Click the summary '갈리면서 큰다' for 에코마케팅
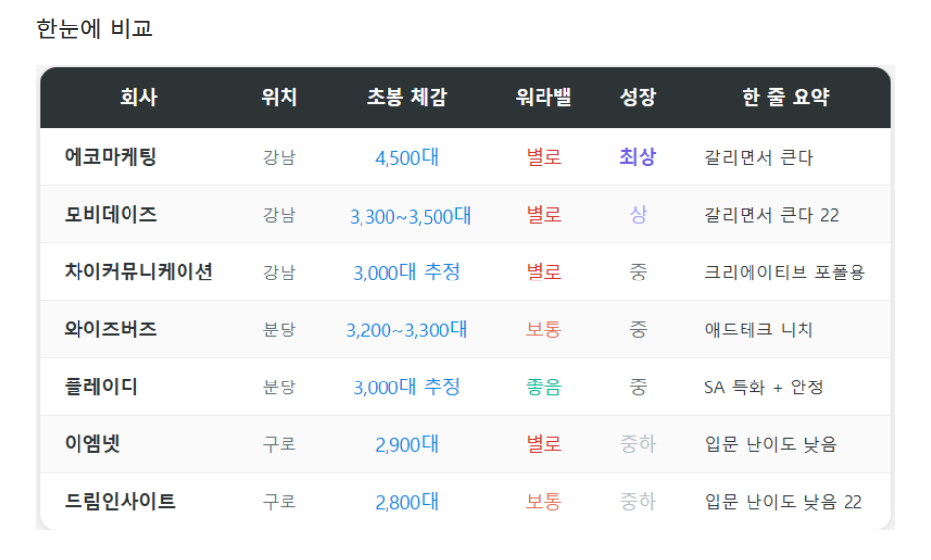Viewport: 931px width, 560px height. pos(758,157)
